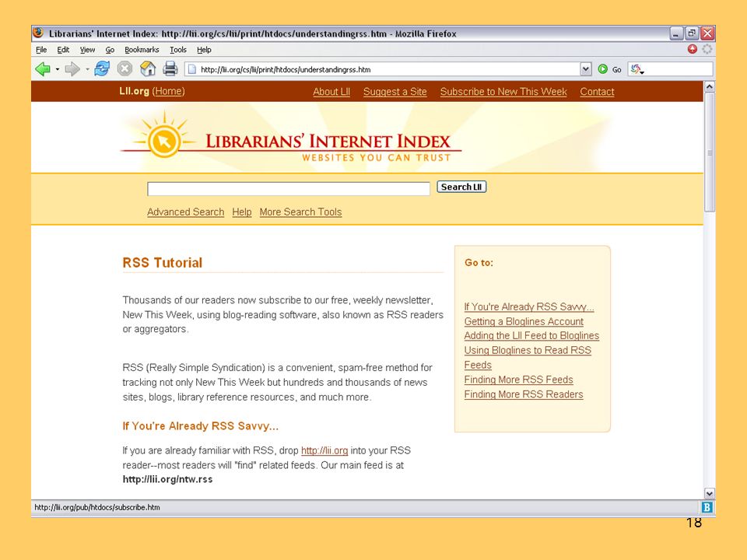The height and width of the screenshot is (560, 747).
Task: Open the File menu
Action: coord(41,50)
